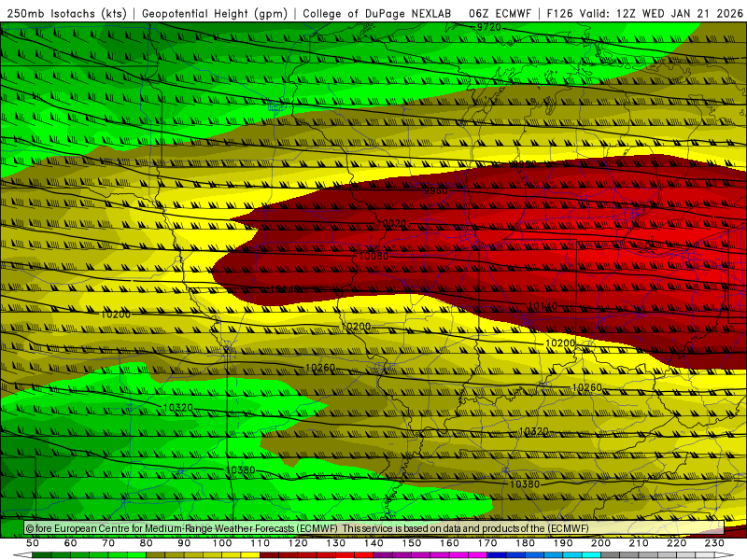Viewport: 747px width, 560px height.
Task: Click the 190 kt color-scale label
Action: (563, 543)
